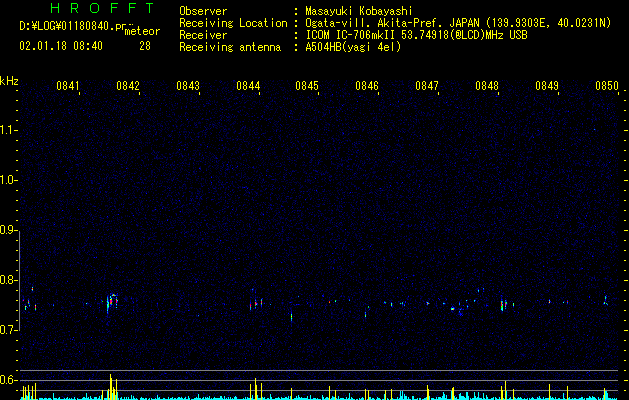Image resolution: width=629 pixels, height=400 pixels.
Task: Click the 0847 time marker
Action: pyautogui.click(x=427, y=86)
